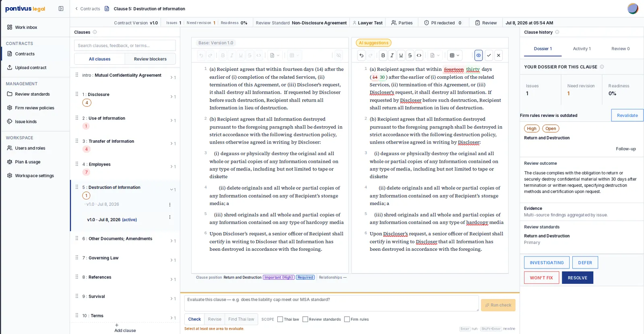The width and height of the screenshot is (644, 334).
Task: Expand clause 6 Other Documents; Amendments
Action: click(173, 241)
